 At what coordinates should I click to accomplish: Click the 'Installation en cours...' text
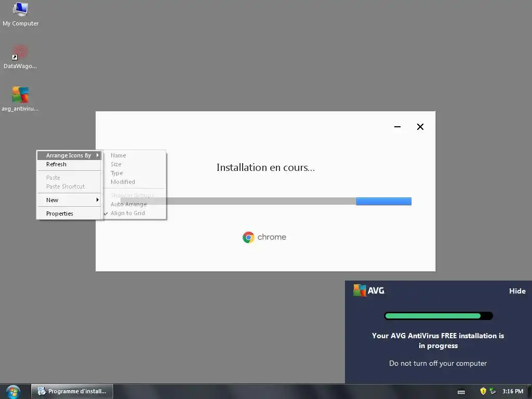coord(265,168)
